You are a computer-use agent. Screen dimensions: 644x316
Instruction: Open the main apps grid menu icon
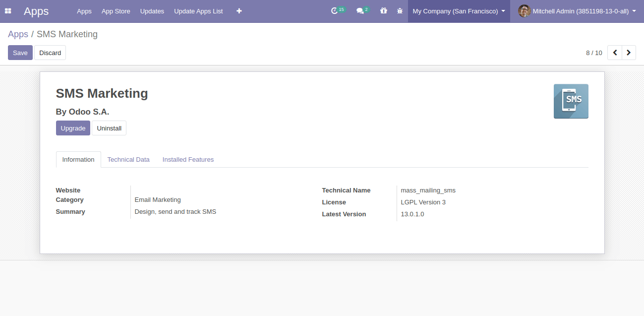point(8,11)
